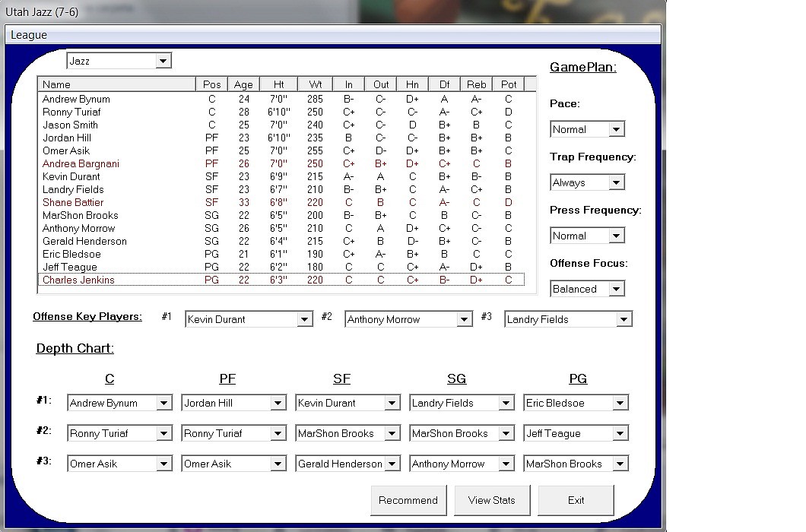
Task: Click the View Stats button
Action: coord(491,500)
